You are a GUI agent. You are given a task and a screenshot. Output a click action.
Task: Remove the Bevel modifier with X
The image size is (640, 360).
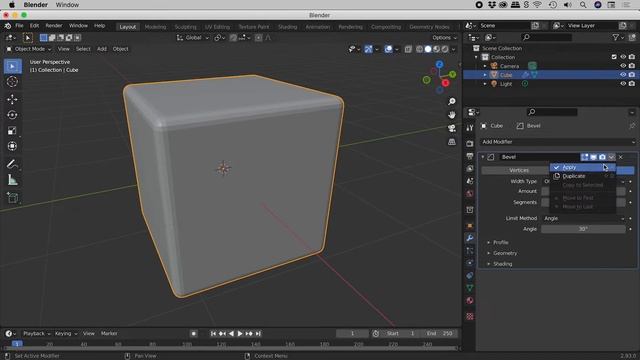coord(621,157)
